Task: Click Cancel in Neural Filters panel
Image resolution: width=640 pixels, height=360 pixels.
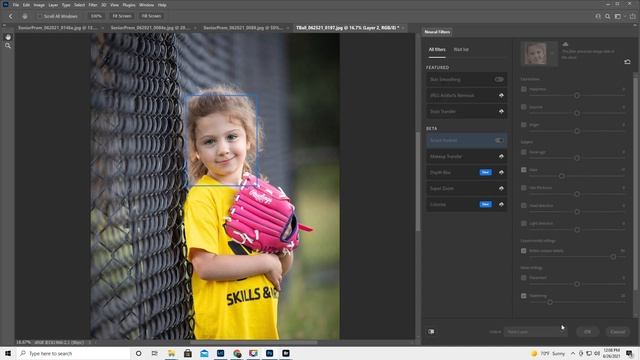Action: pyautogui.click(x=618, y=332)
